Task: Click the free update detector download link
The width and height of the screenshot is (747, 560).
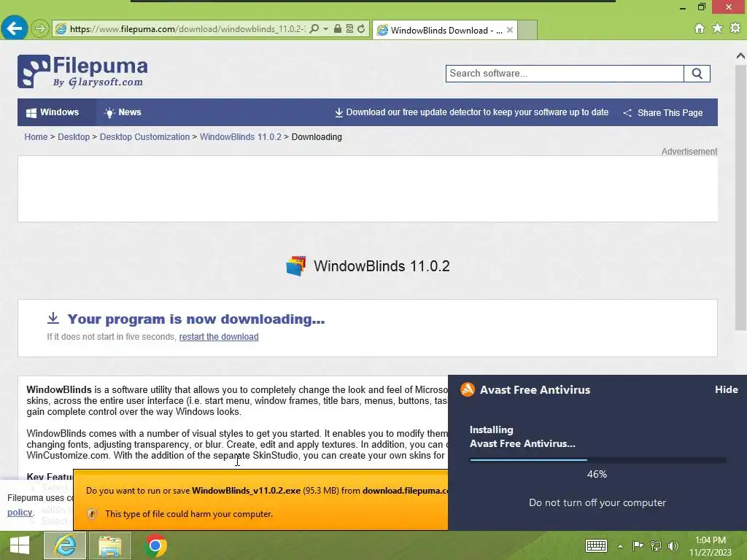Action: pyautogui.click(x=472, y=112)
